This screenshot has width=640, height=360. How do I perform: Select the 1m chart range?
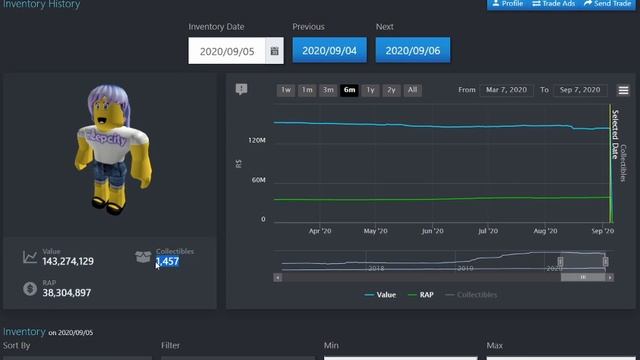point(307,90)
